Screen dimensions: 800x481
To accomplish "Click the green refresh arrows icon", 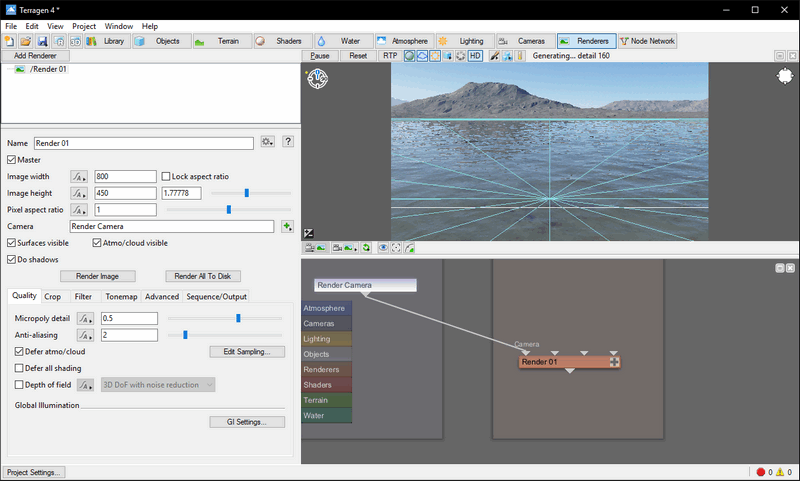I will click(x=366, y=248).
